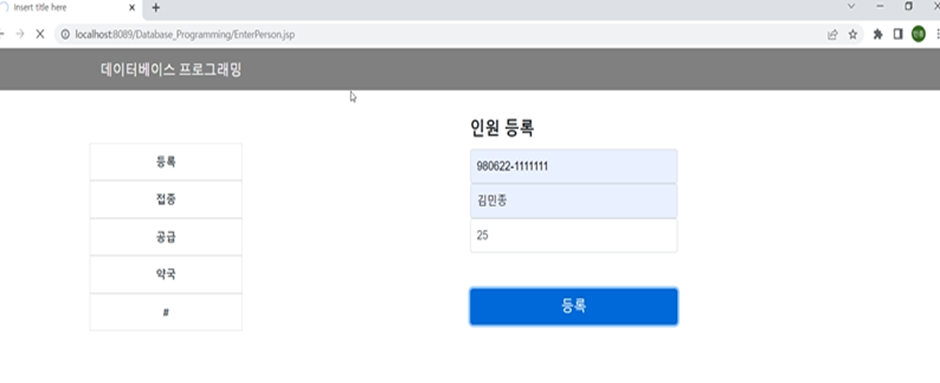Go forward in browser history

pyautogui.click(x=20, y=34)
